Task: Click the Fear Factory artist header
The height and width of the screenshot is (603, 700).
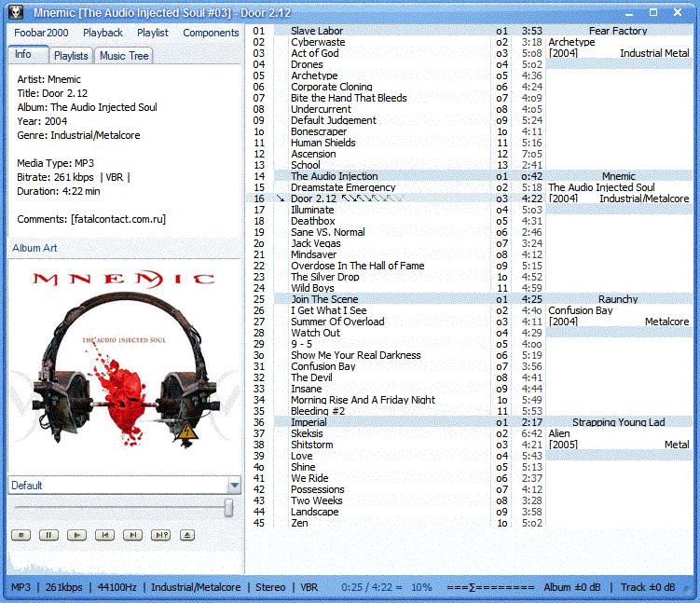Action: tap(618, 31)
